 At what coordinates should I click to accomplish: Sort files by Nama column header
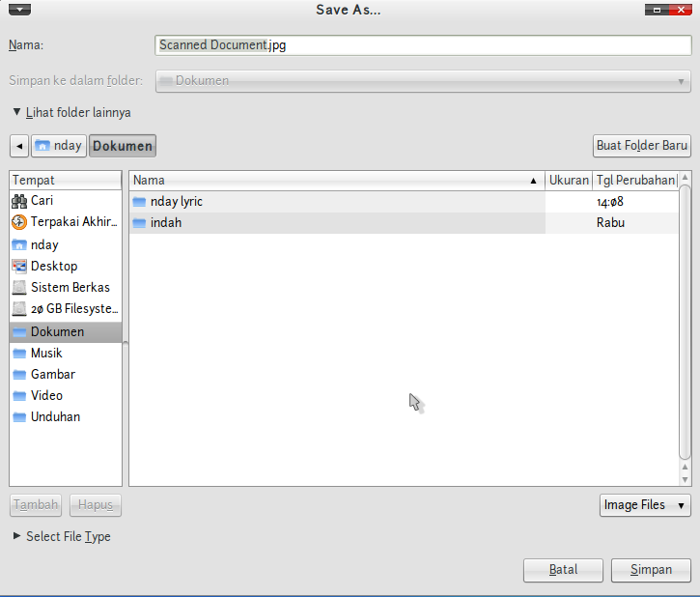click(337, 181)
